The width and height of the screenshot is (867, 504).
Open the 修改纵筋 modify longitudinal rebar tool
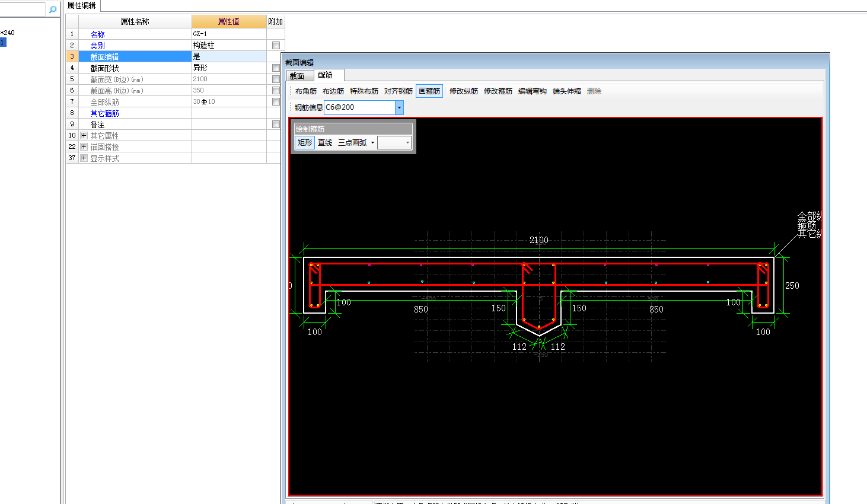pos(464,91)
